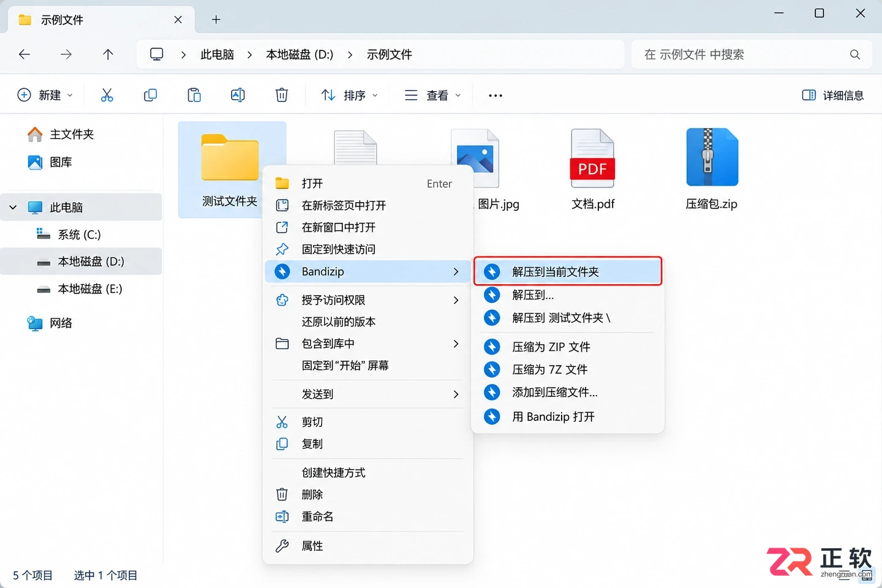Click 还原以前的版本
This screenshot has height=588, width=882.
[x=367, y=322]
